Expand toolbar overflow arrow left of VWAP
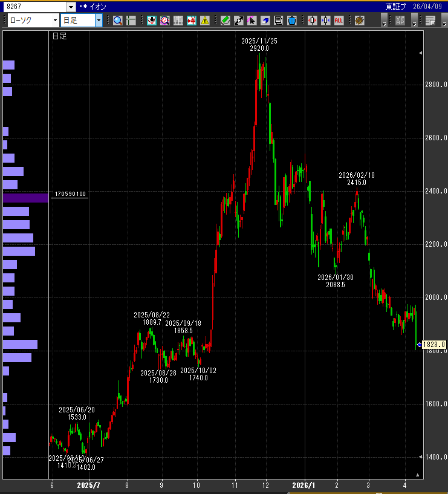This screenshot has height=494, width=448. point(384,21)
